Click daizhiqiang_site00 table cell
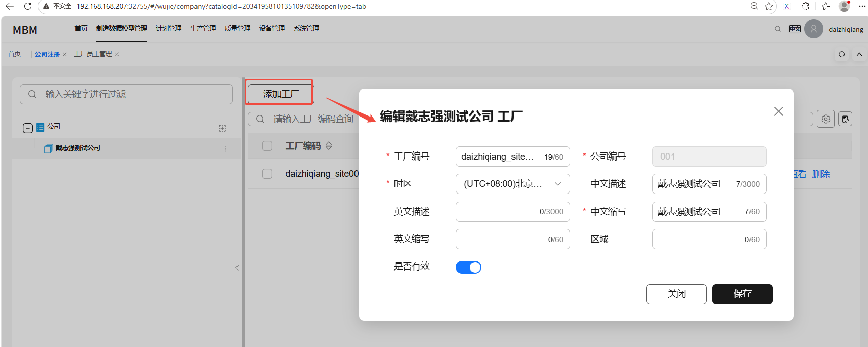 (322, 174)
